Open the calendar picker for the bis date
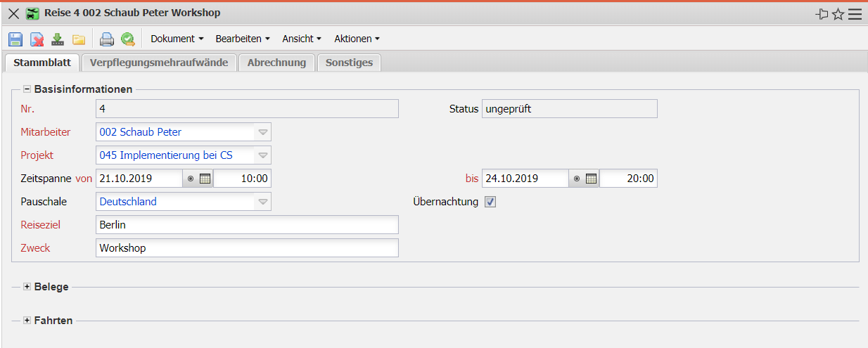The height and width of the screenshot is (348, 868). click(592, 179)
